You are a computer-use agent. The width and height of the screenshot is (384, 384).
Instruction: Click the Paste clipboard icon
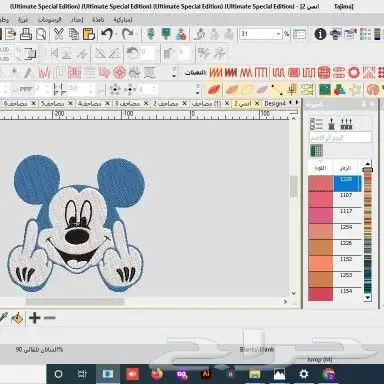coord(89,34)
